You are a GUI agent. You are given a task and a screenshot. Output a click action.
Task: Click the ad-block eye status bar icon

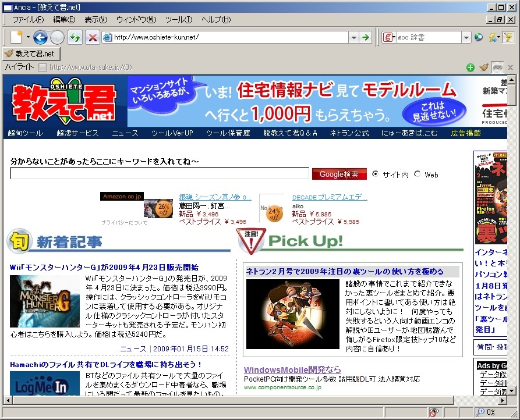tap(433, 412)
